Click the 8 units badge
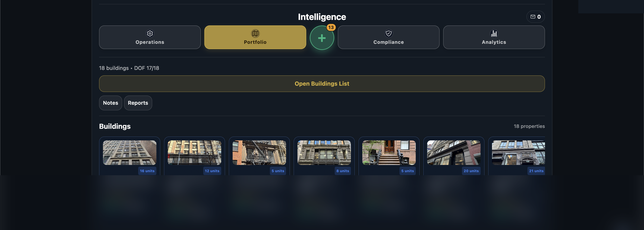The width and height of the screenshot is (644, 230). click(343, 171)
